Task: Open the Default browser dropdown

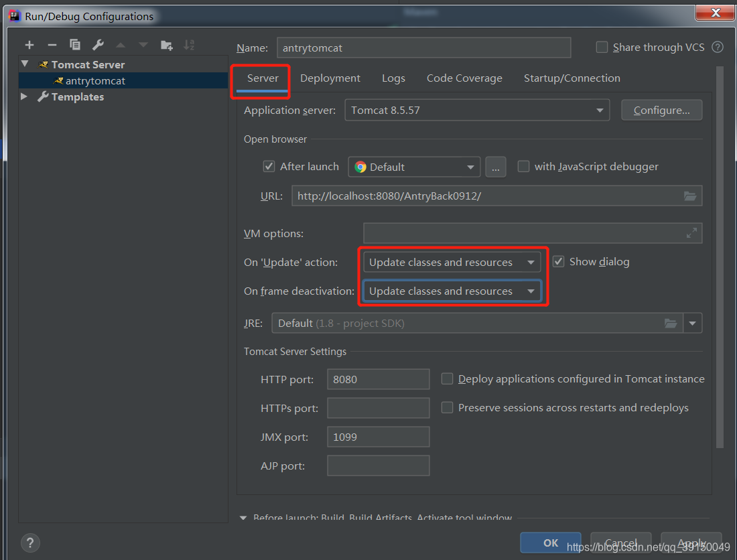Action: [414, 167]
